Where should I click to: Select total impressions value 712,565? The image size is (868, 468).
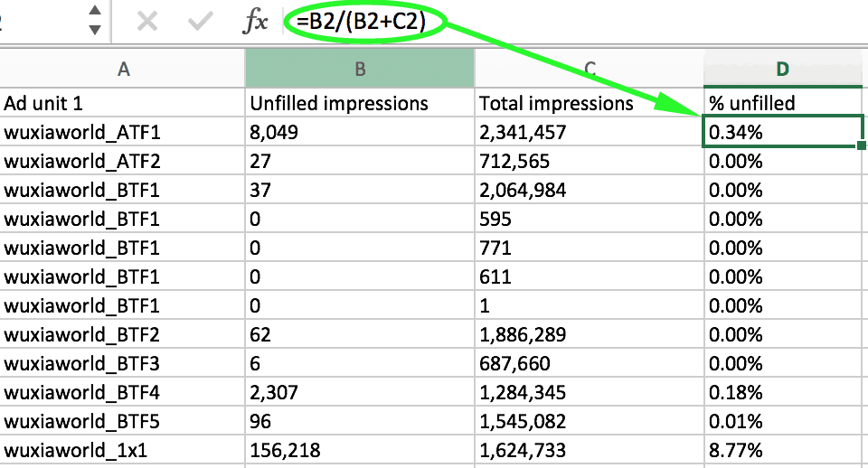coord(590,161)
